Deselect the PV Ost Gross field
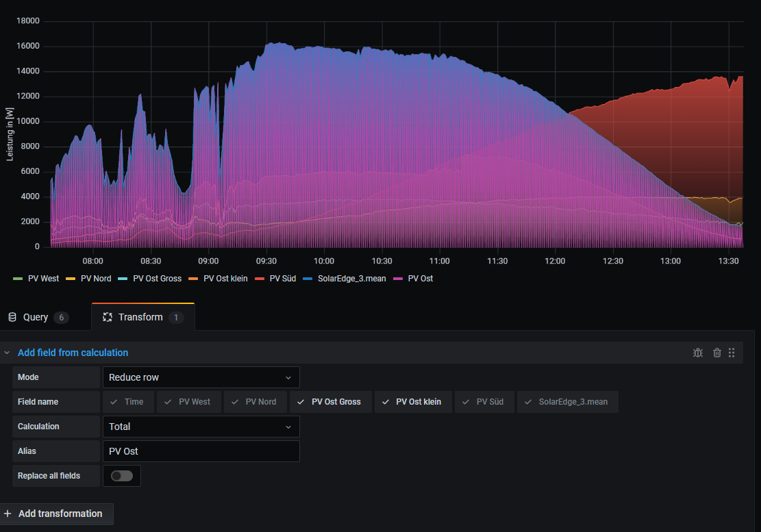The image size is (761, 532). pos(330,402)
